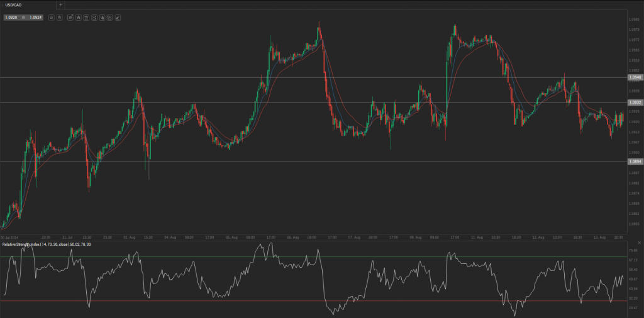Click the 1.0985 price axis value

(633, 19)
